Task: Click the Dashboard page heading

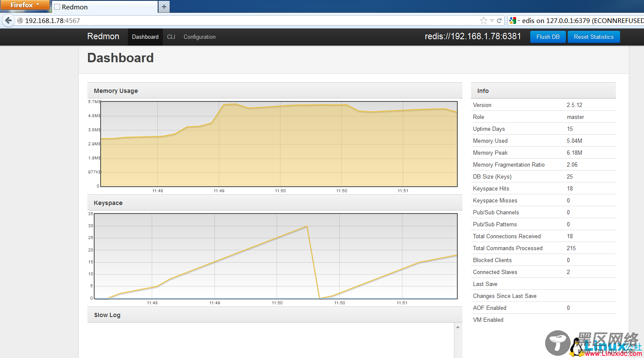Action: 121,58
